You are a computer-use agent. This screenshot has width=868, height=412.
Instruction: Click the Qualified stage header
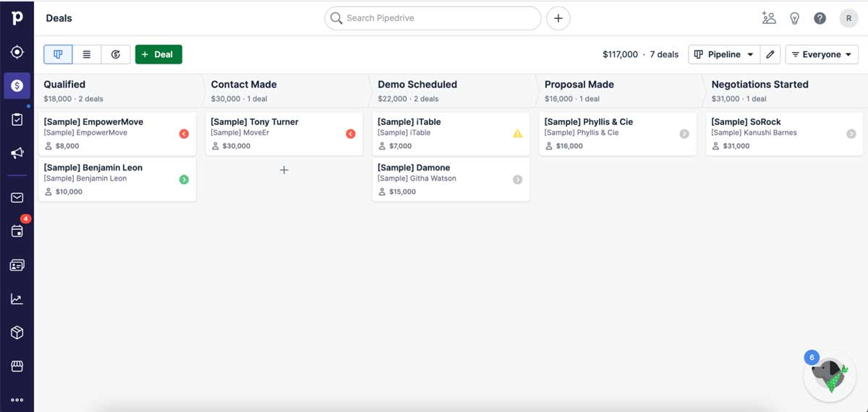click(64, 85)
